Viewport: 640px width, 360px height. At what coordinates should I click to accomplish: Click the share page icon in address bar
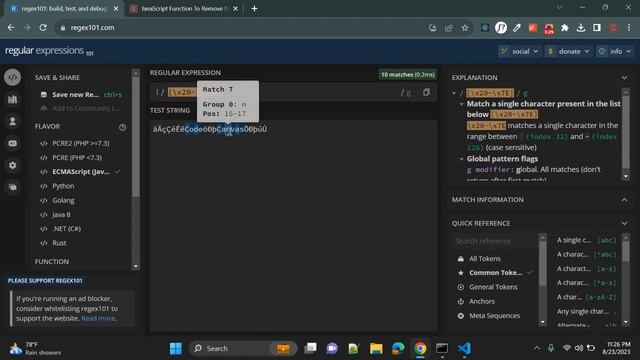pos(449,28)
